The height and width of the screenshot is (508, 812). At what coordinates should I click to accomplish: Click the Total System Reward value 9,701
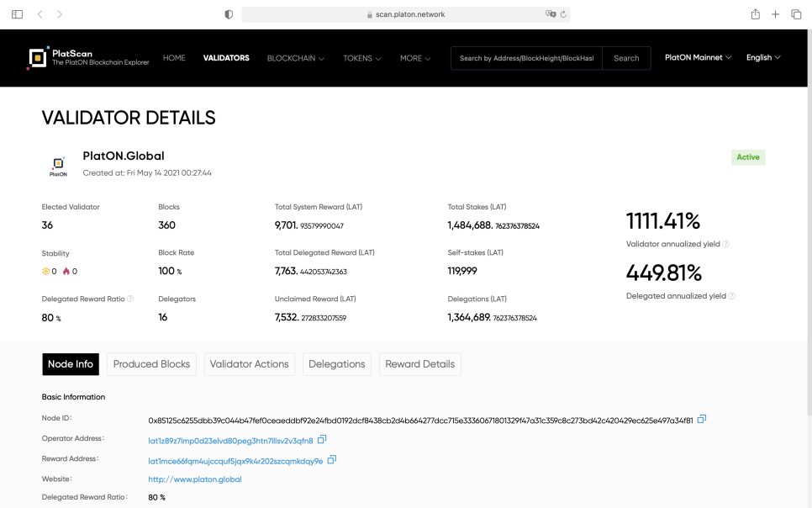tap(309, 225)
